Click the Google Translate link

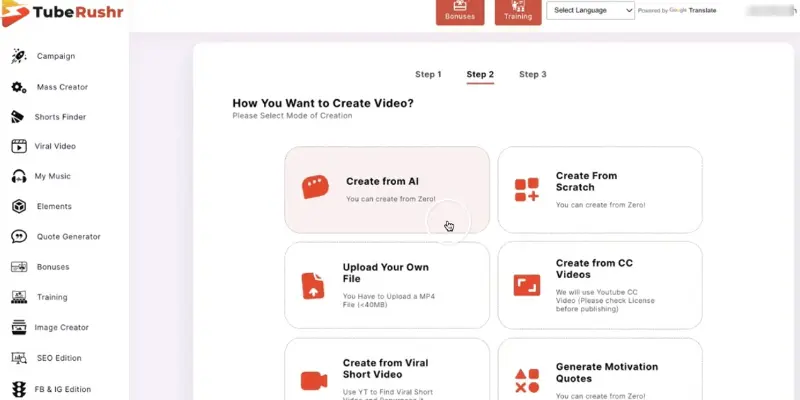click(692, 10)
